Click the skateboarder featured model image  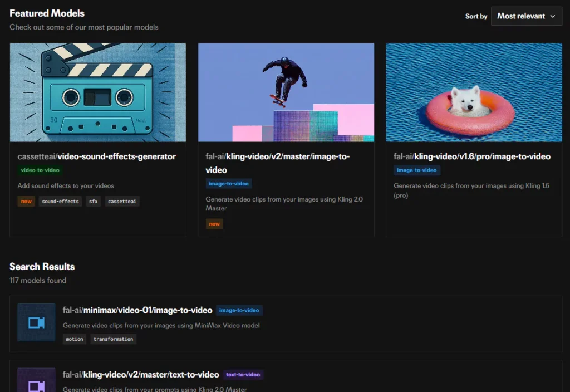(286, 92)
